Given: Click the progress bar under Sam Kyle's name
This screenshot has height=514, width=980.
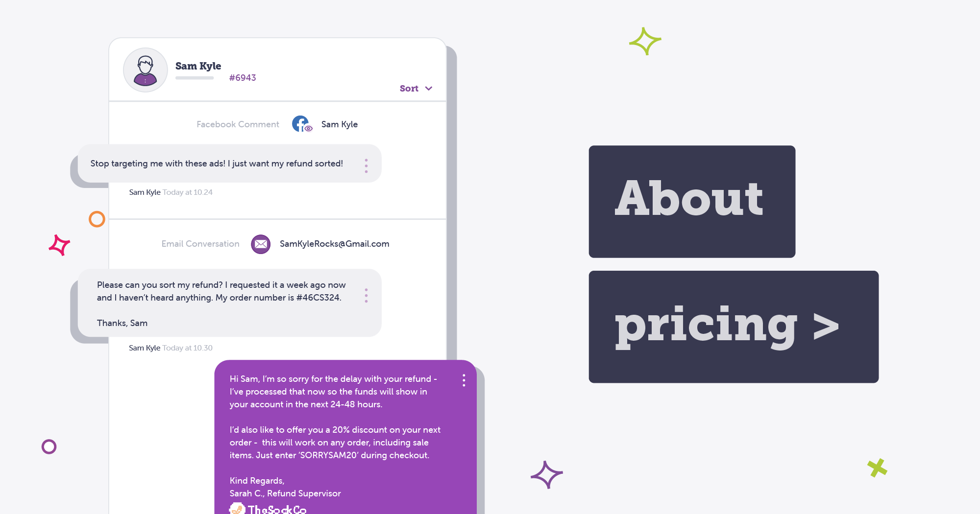Looking at the screenshot, I should [195, 78].
